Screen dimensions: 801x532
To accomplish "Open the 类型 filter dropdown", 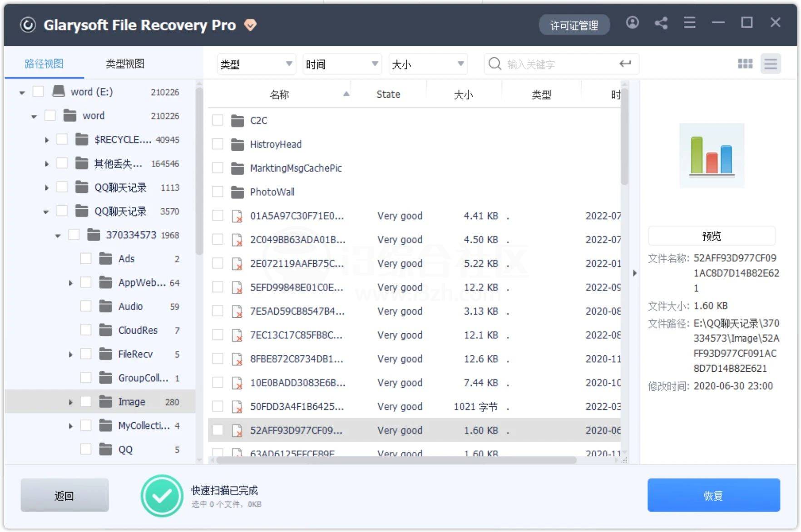I will [256, 64].
